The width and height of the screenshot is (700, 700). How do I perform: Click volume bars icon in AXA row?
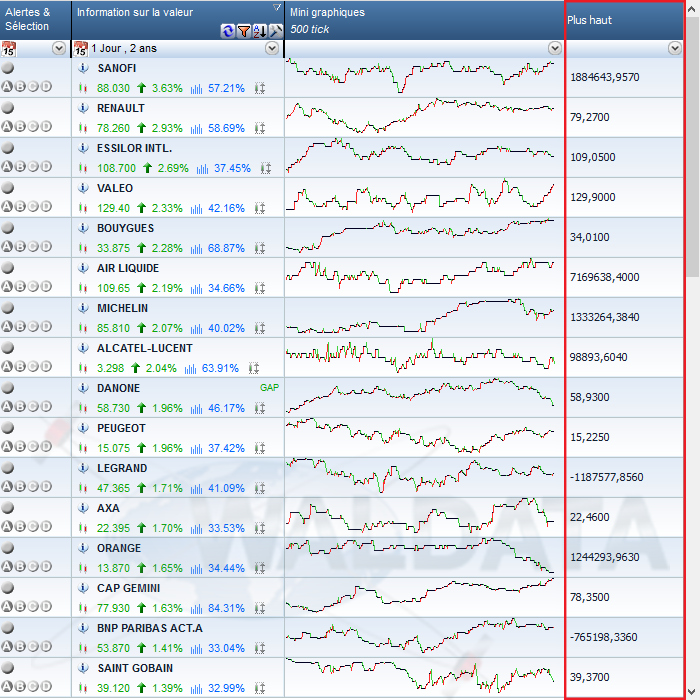(x=196, y=529)
